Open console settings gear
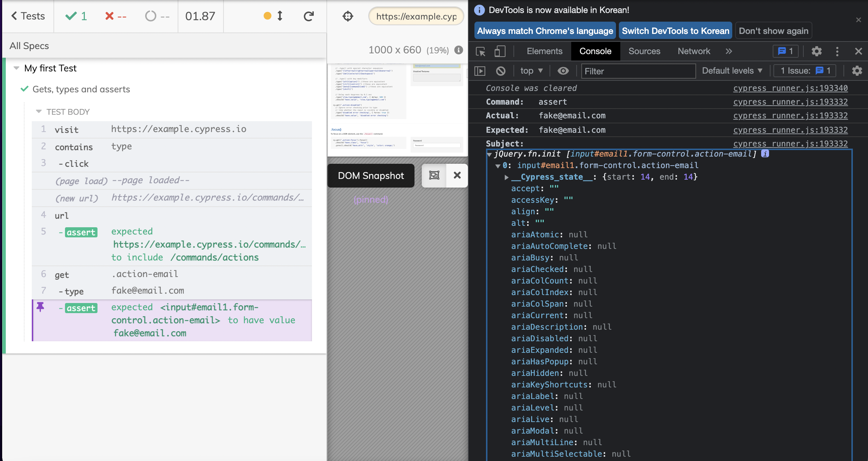 pyautogui.click(x=857, y=71)
